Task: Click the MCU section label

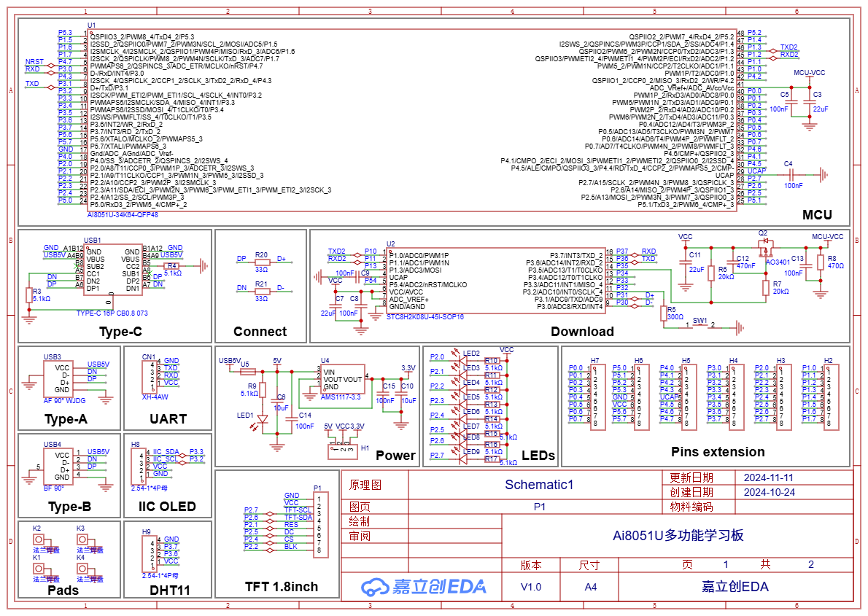Action: pos(817,215)
